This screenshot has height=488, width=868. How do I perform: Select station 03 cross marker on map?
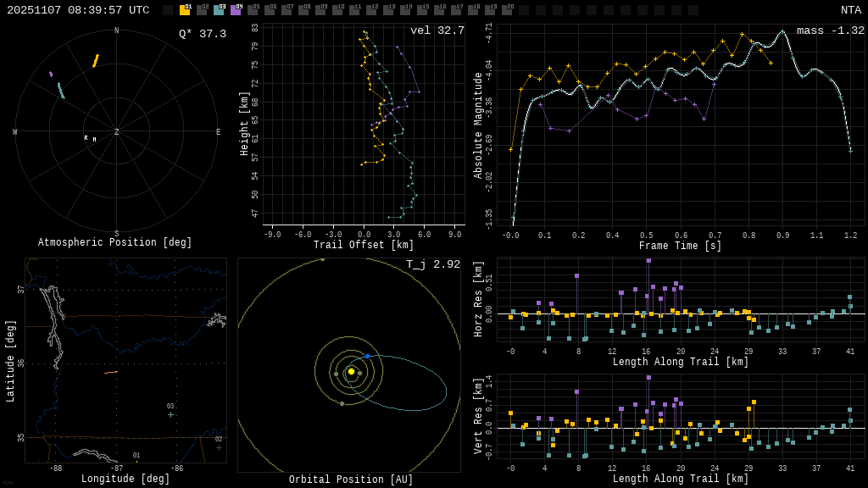(170, 414)
